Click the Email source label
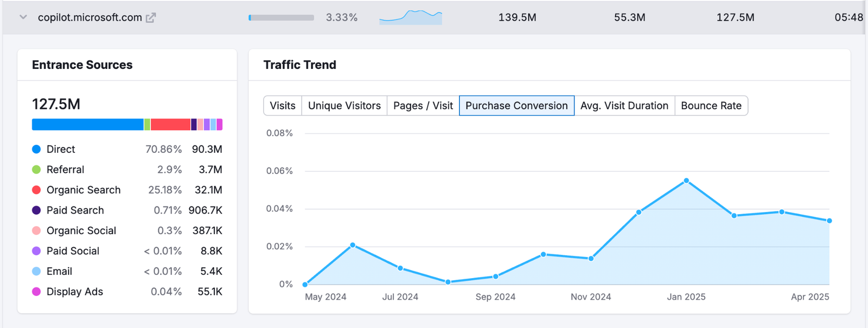 pos(59,271)
